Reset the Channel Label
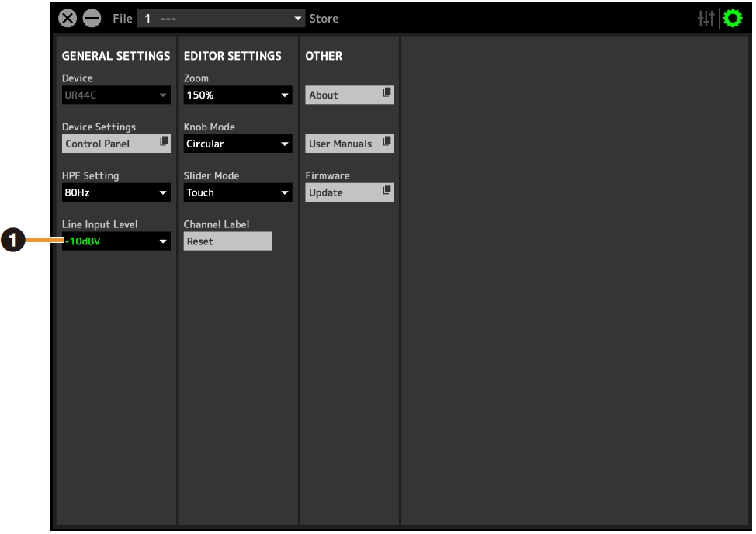756x534 pixels. pyautogui.click(x=227, y=241)
